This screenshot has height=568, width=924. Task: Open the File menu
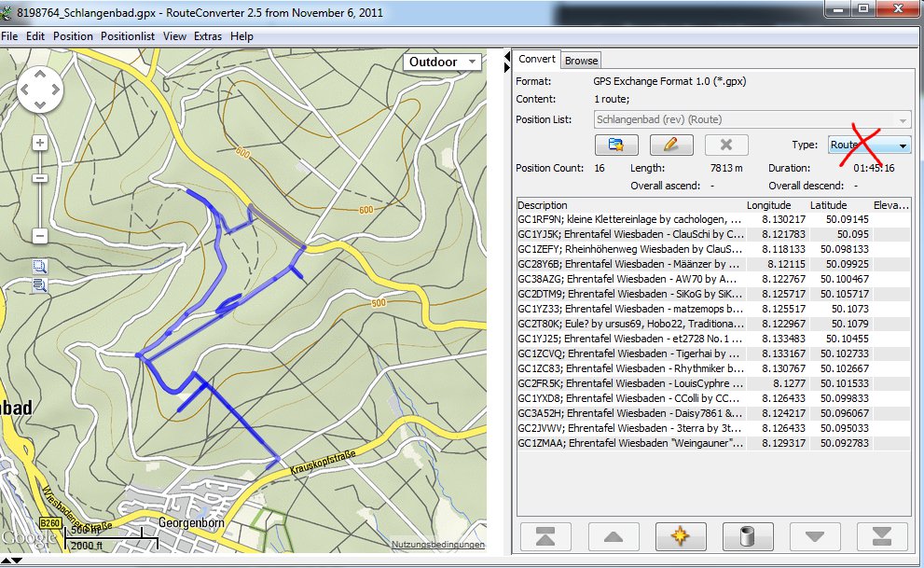coord(9,36)
